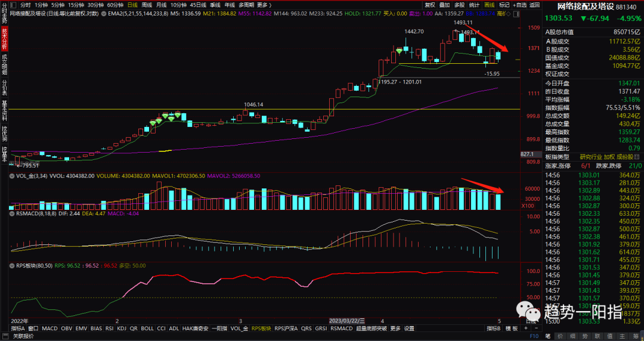Click the panel layout icon beside 分时
The width and height of the screenshot is (644, 341).
pos(14,5)
